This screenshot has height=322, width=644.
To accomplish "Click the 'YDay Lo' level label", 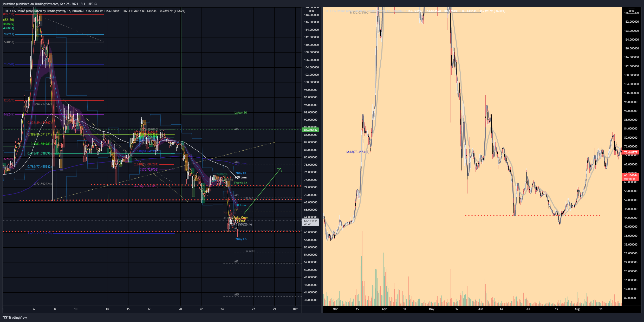I will pos(241,239).
